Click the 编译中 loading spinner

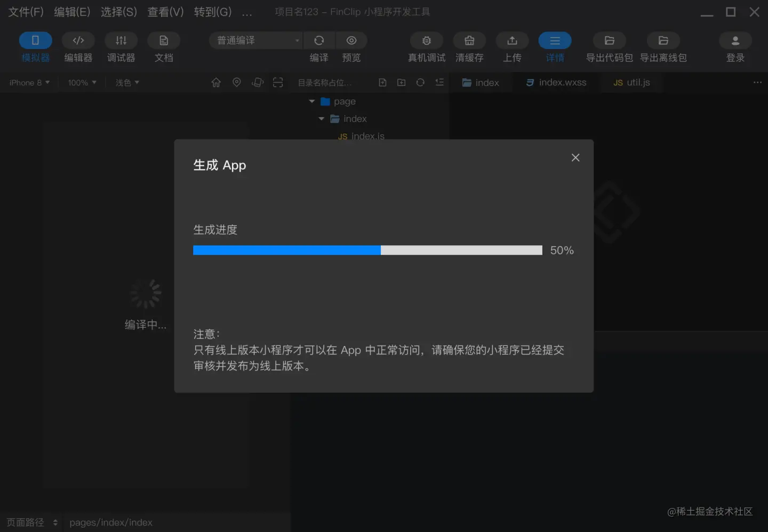tap(146, 294)
